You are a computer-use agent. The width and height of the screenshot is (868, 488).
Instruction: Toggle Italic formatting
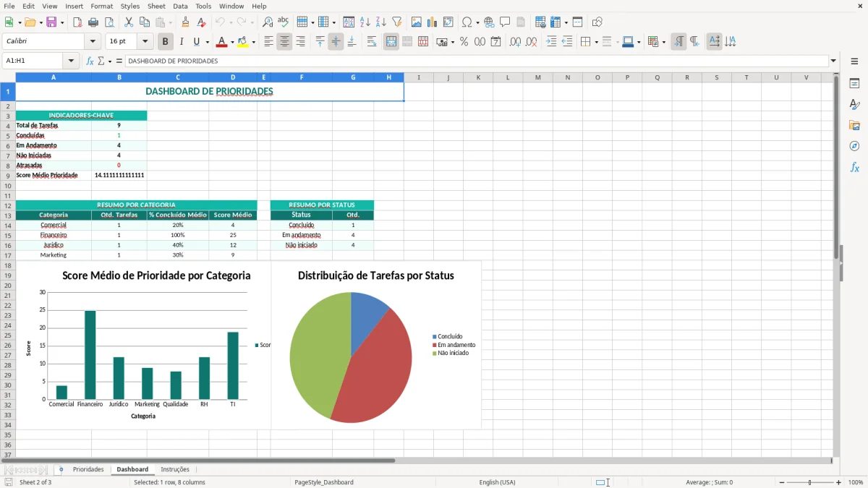181,42
